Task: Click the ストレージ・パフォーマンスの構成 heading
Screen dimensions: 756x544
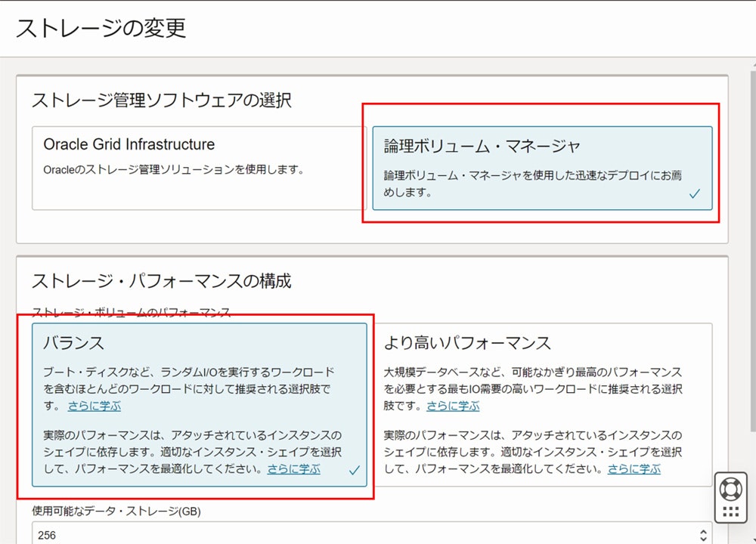Action: pyautogui.click(x=162, y=280)
